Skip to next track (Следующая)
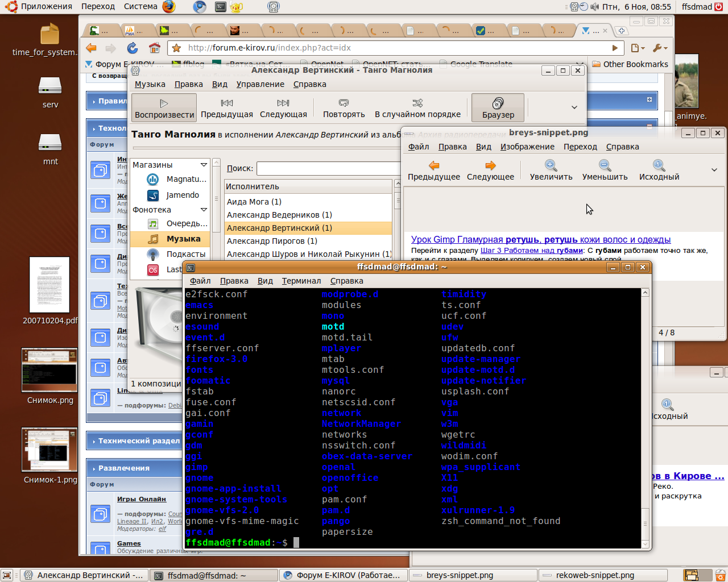The image size is (728, 582). [x=283, y=108]
